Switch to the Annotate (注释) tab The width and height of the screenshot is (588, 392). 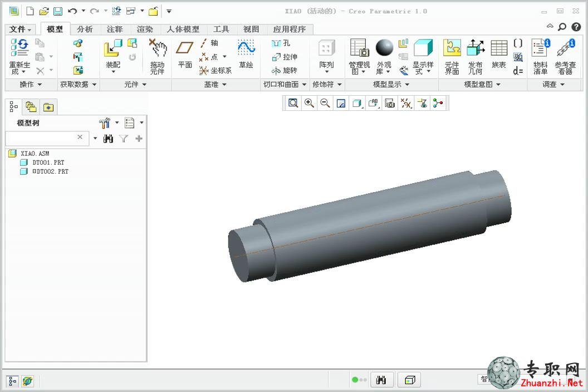coord(115,29)
